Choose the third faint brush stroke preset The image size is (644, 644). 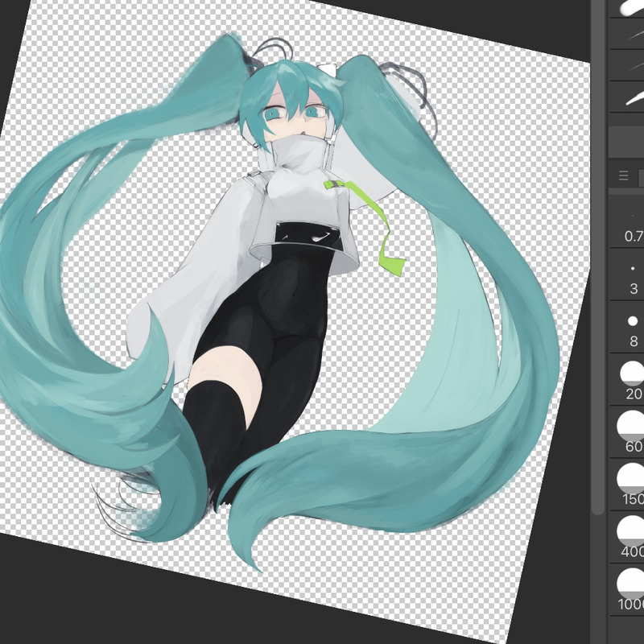click(x=627, y=65)
